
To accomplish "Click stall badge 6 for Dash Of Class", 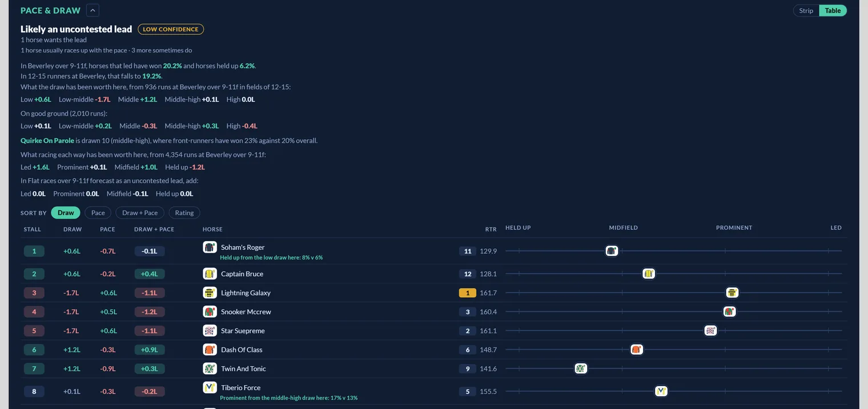I will tap(34, 350).
